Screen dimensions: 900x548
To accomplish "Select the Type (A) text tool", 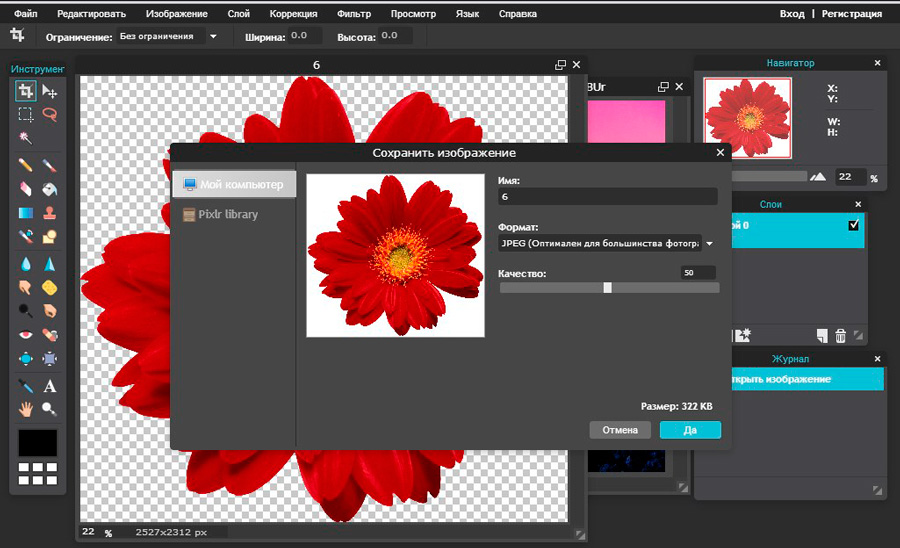I will (49, 385).
